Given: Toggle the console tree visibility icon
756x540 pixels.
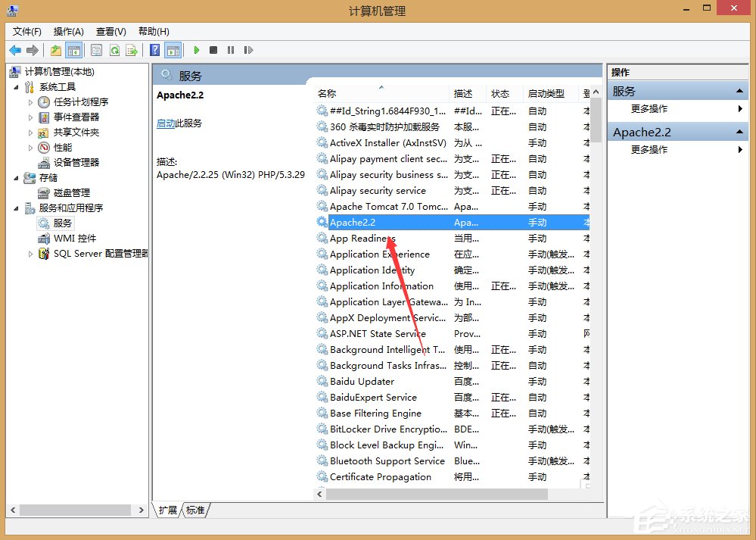Looking at the screenshot, I should click(73, 50).
